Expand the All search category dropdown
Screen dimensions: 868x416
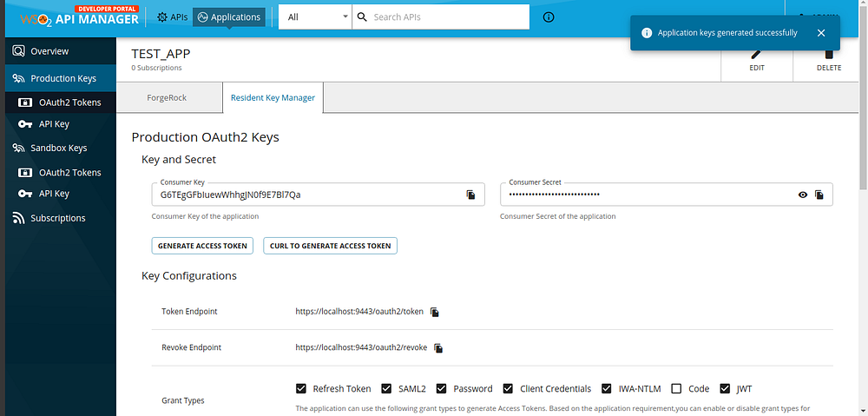(x=316, y=17)
